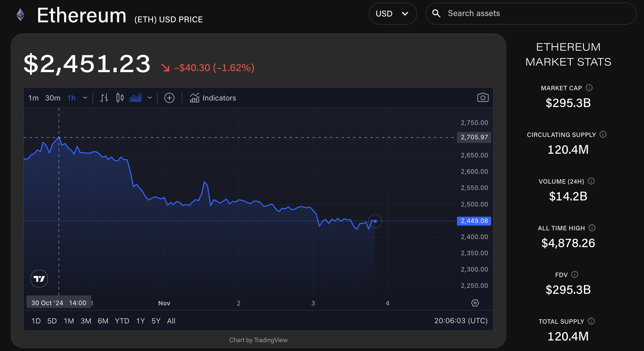Take a chart snapshot with camera icon
The height and width of the screenshot is (351, 644).
[x=482, y=98]
